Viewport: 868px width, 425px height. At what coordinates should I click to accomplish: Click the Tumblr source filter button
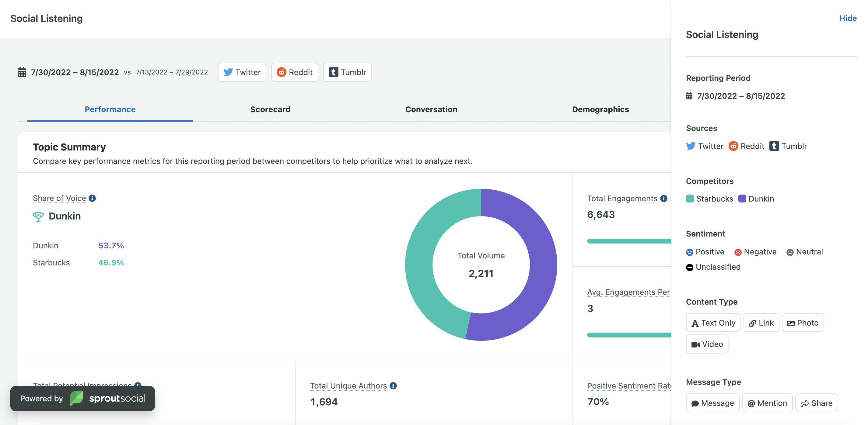pos(347,72)
